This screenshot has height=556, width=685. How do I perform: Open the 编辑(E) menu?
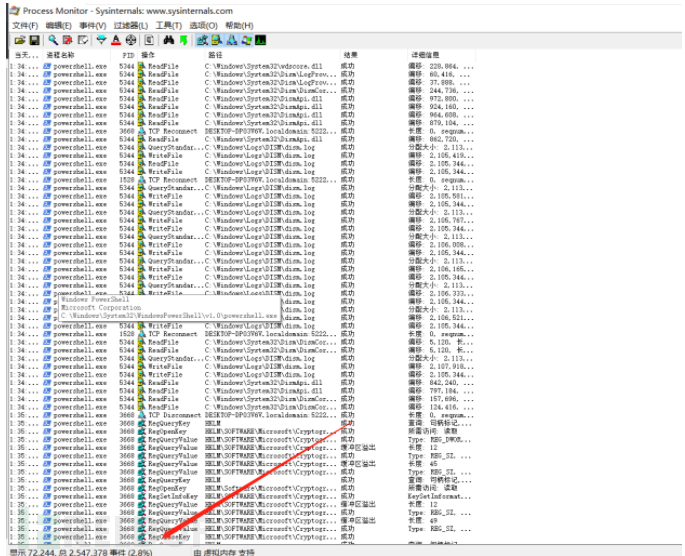tap(59, 25)
